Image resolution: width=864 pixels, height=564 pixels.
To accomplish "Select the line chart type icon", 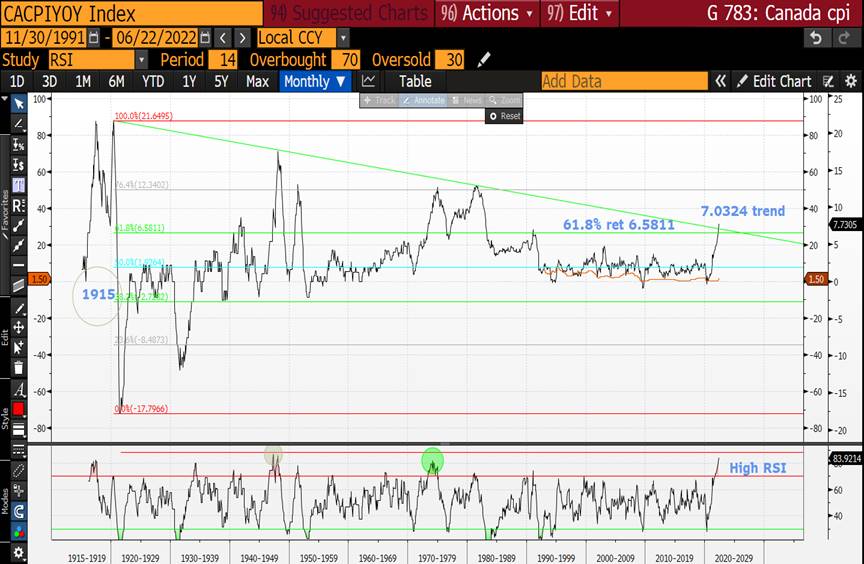I will tap(369, 81).
